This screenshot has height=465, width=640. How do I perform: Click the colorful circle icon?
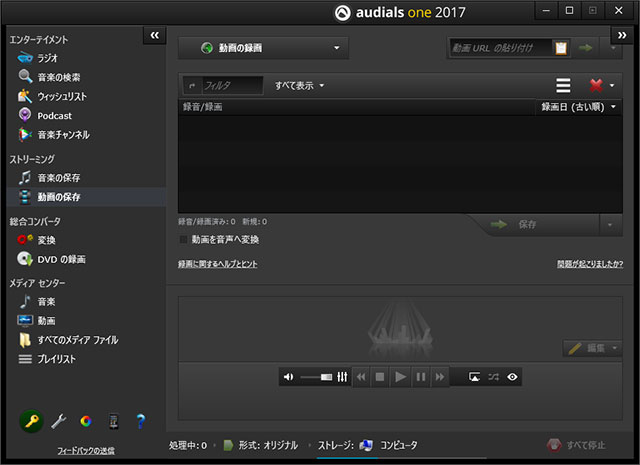pos(86,421)
